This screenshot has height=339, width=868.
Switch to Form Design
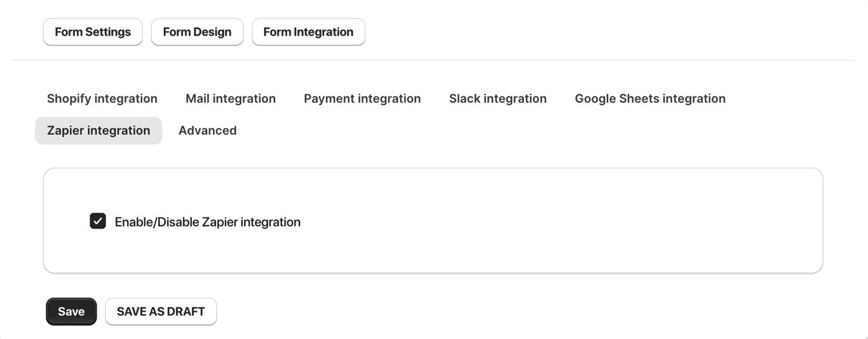tap(197, 32)
